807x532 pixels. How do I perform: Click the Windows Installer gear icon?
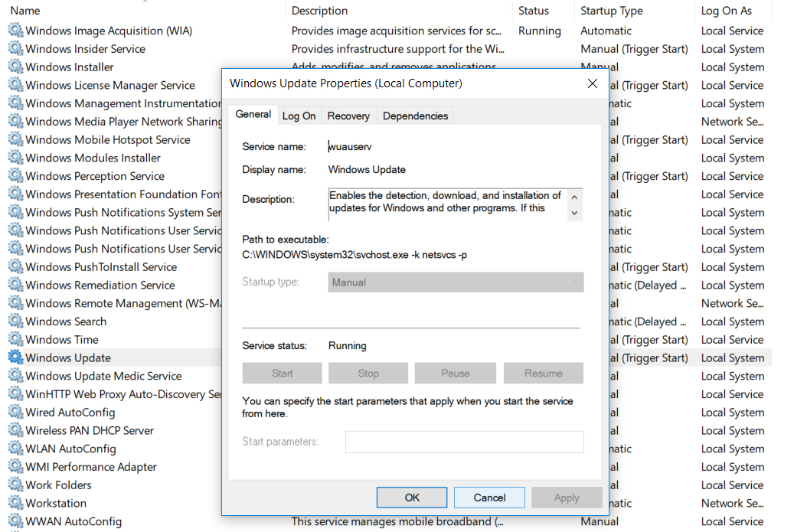coord(16,67)
